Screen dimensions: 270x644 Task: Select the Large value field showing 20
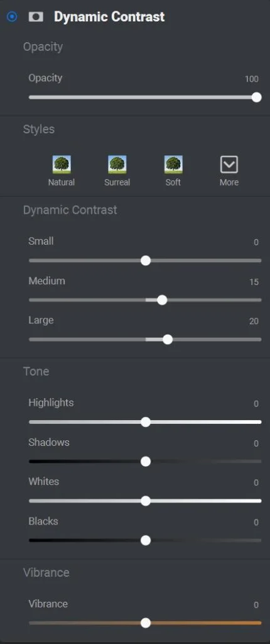pos(254,321)
